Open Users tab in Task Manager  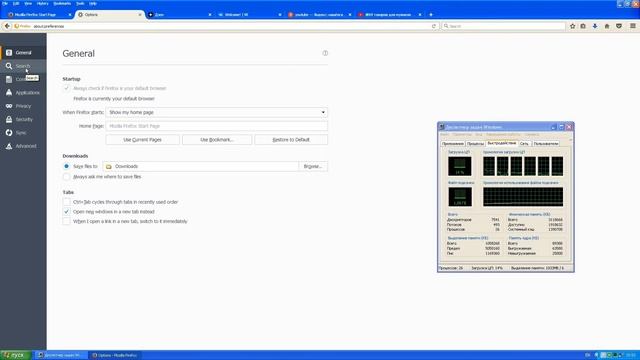point(546,144)
